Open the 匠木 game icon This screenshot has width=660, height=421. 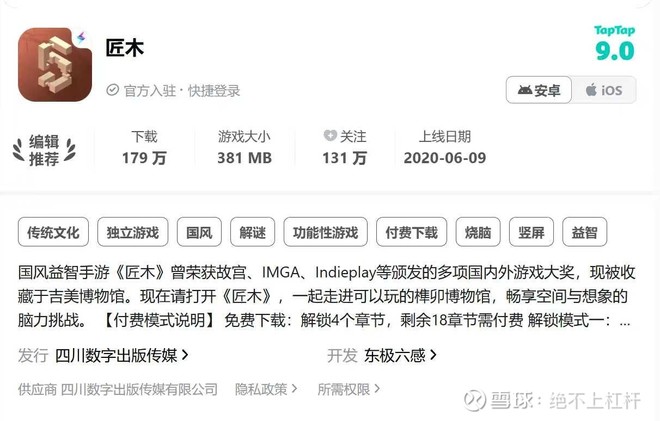55,64
